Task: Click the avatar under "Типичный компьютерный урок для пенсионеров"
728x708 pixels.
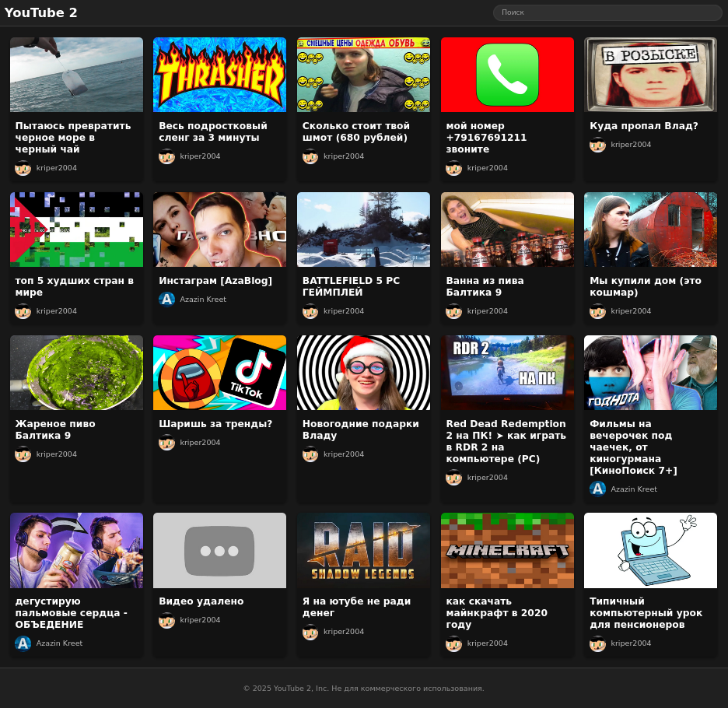Action: click(x=597, y=643)
